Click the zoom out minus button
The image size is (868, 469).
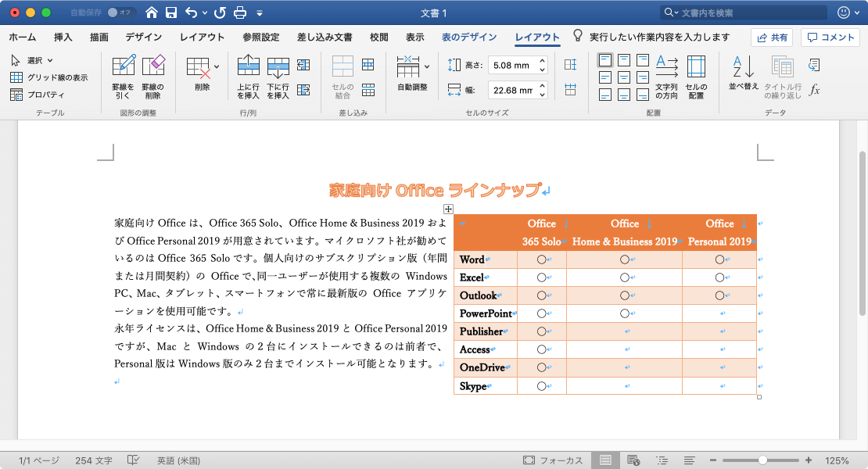[713, 460]
